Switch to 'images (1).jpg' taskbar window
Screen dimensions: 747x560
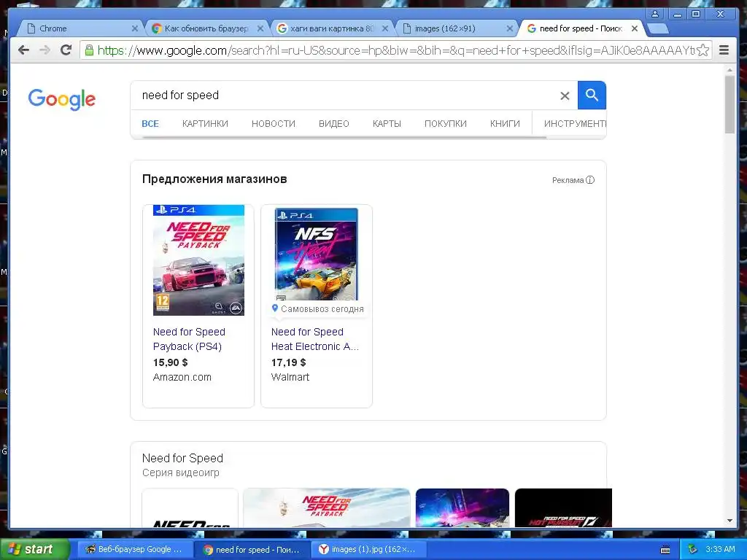coord(368,550)
